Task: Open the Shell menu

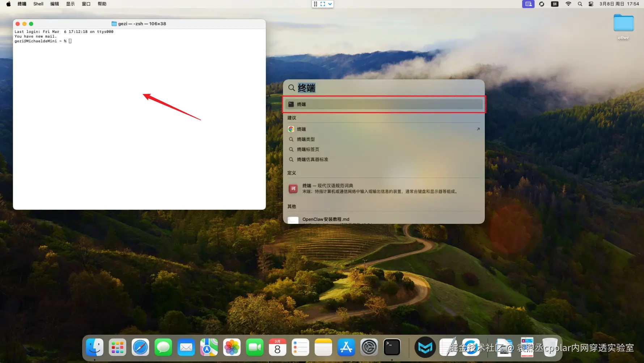Action: coord(38,4)
